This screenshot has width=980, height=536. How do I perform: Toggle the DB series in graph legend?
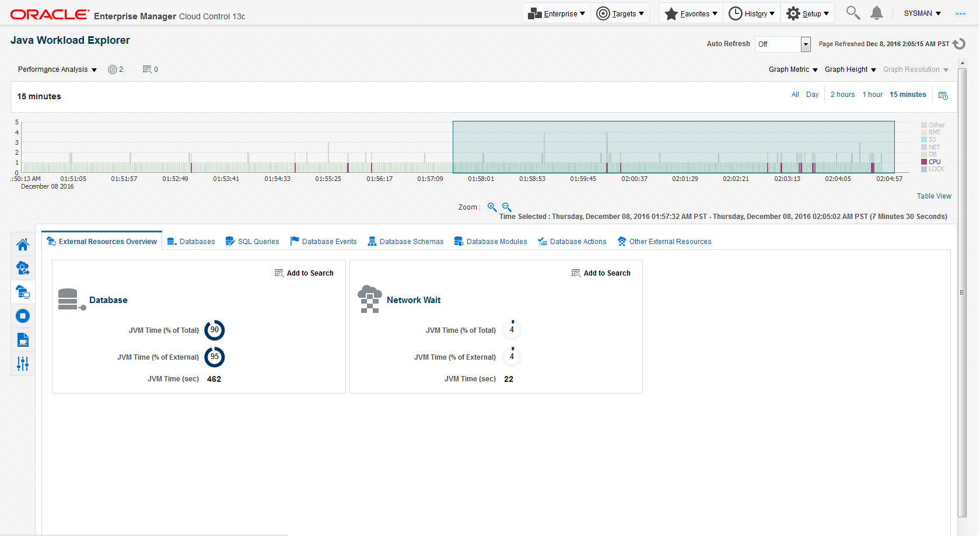929,154
